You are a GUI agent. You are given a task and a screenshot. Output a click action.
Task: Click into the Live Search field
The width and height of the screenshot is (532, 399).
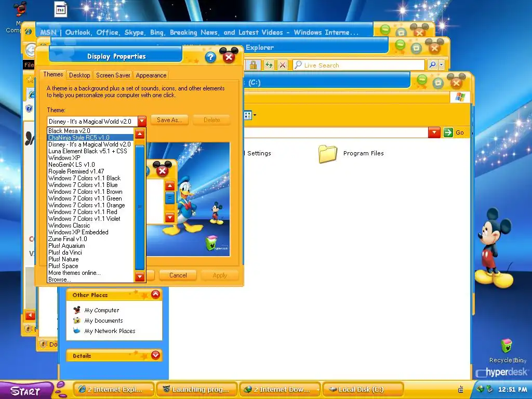(x=358, y=65)
